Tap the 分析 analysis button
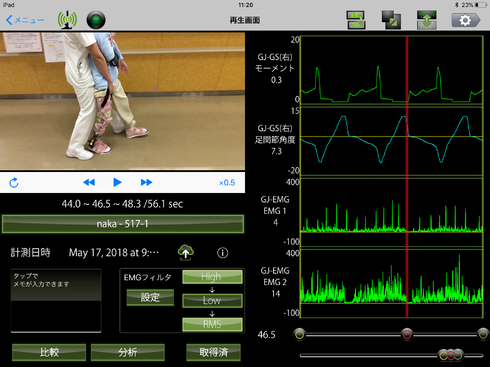 [x=128, y=352]
